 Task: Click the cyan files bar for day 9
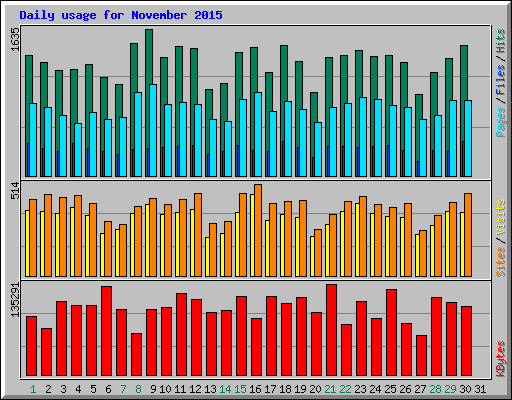pyautogui.click(x=153, y=130)
